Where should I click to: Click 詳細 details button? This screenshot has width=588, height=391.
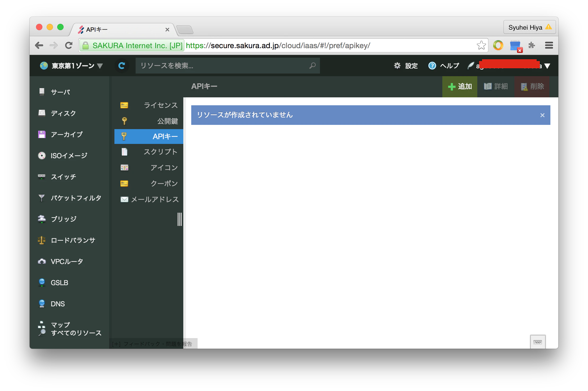coord(496,87)
